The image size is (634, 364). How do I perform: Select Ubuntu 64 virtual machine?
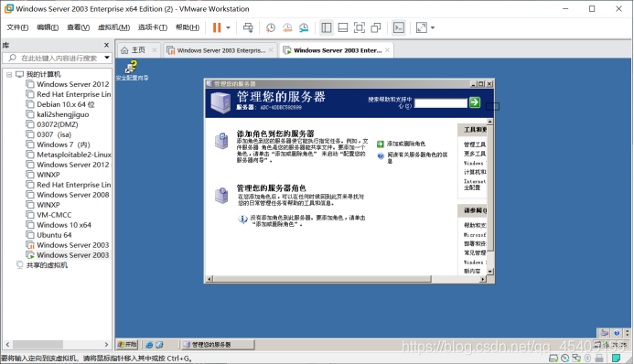(x=54, y=235)
